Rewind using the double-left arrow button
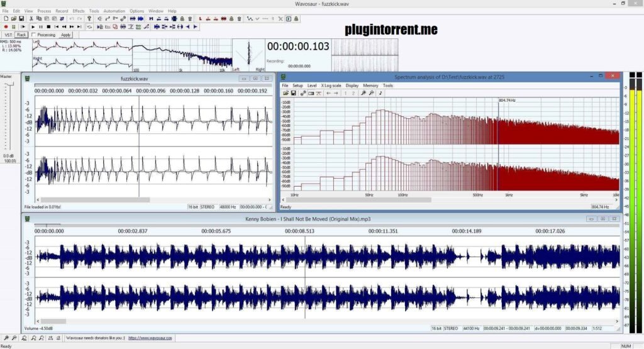This screenshot has width=644, height=349. 64,26
